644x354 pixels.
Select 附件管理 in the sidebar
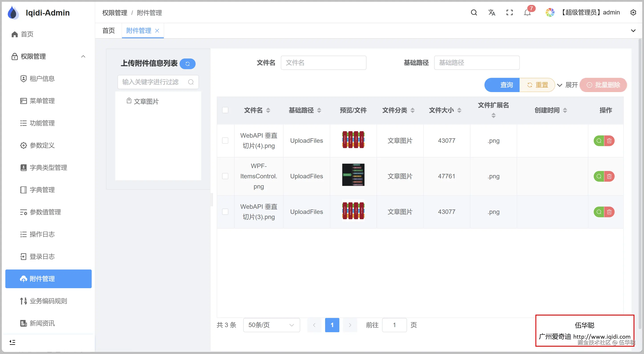click(x=48, y=279)
